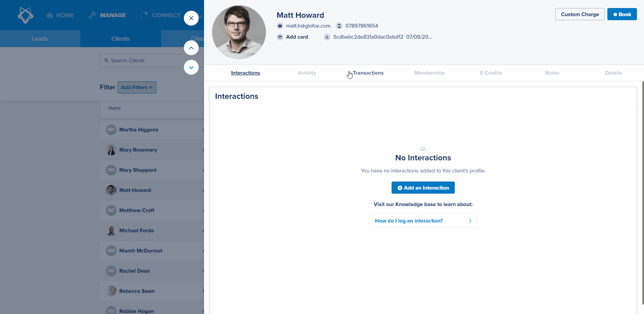Click chevron on knowledge base link
Image resolution: width=644 pixels, height=314 pixels.
[470, 221]
